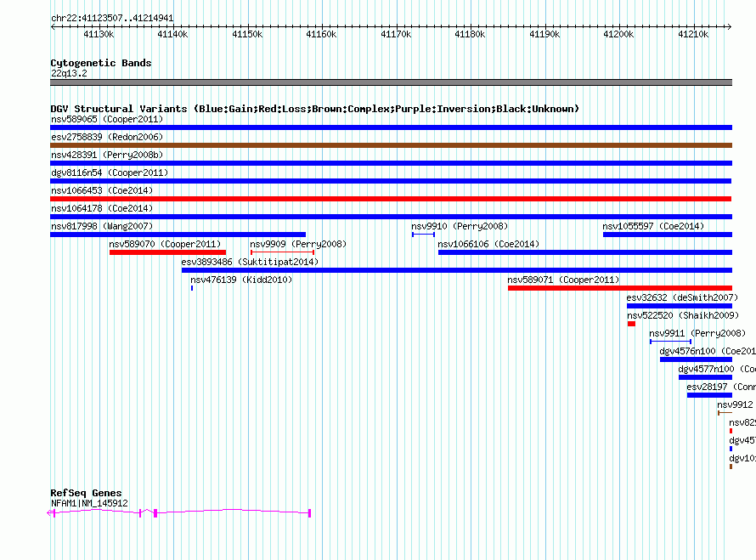
Task: Select the esv32632 (deSmith2007) blue bar
Action: click(680, 306)
